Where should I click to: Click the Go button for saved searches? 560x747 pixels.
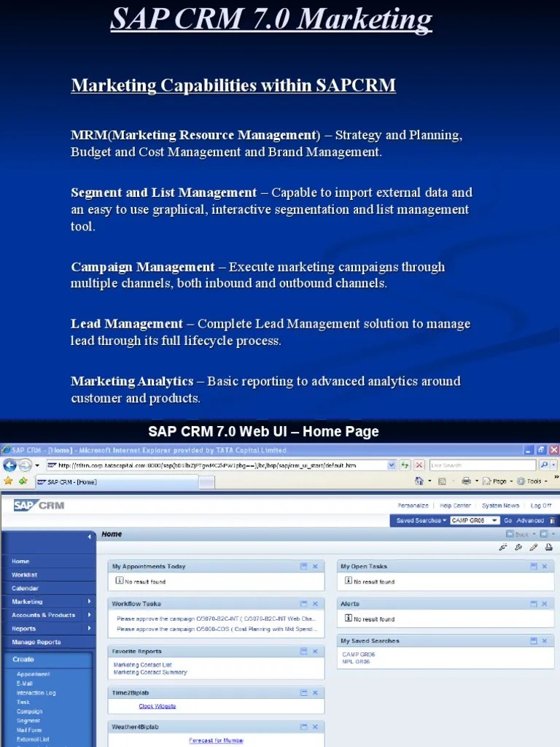tap(507, 521)
